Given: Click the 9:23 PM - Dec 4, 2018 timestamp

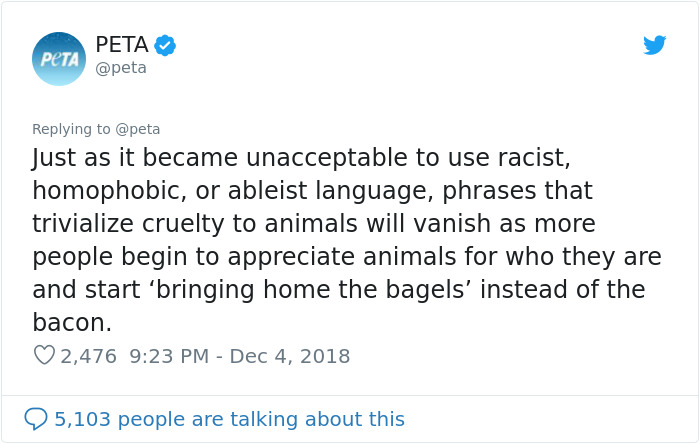Looking at the screenshot, I should point(240,356).
